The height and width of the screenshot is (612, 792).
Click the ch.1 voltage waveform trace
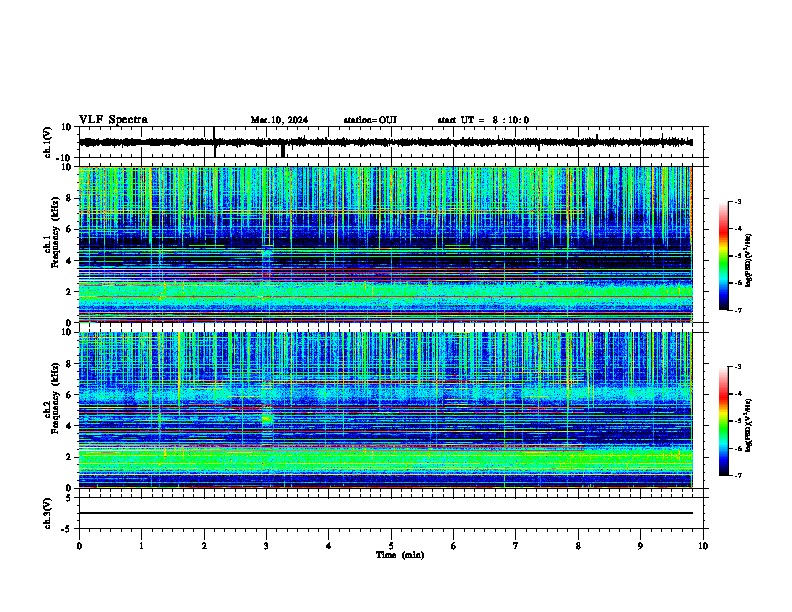coord(386,142)
